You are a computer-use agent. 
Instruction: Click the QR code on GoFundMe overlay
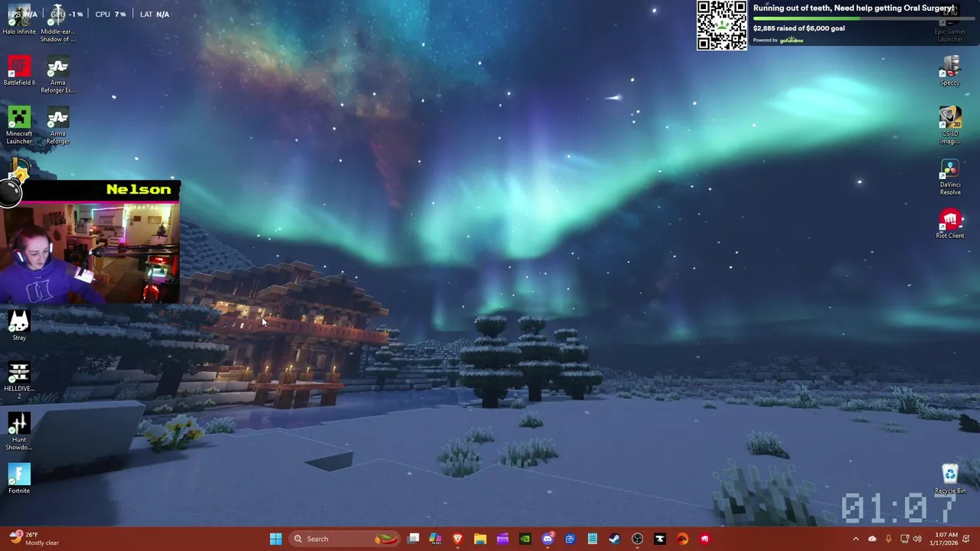pos(721,25)
